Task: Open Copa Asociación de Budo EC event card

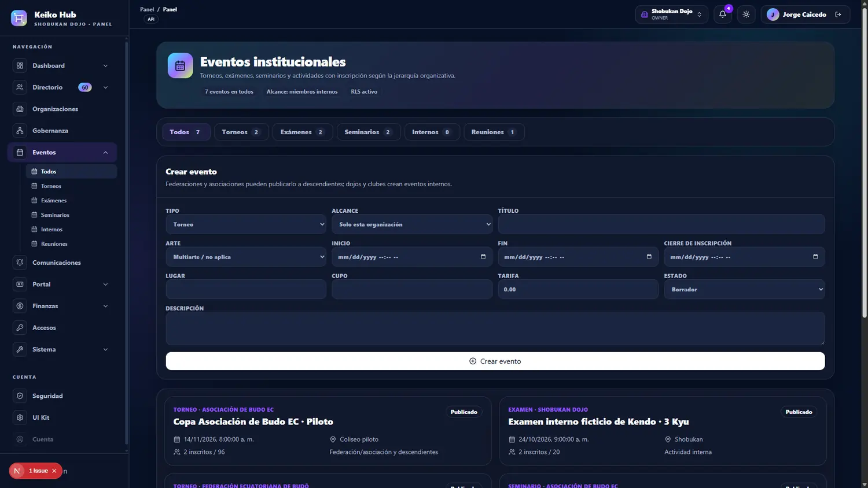Action: (328, 431)
